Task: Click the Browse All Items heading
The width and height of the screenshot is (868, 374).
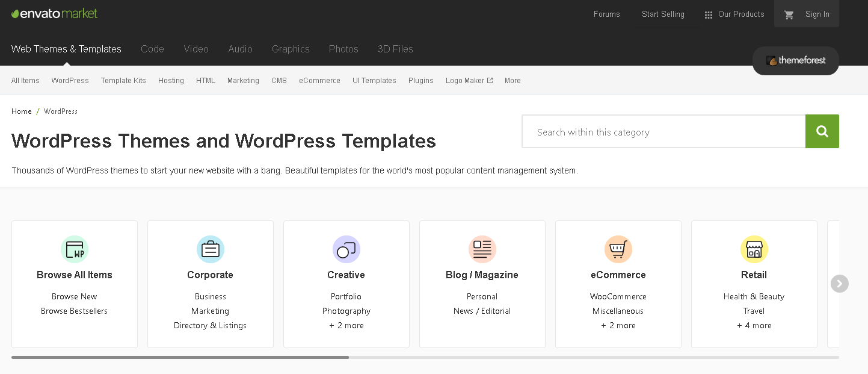Action: pyautogui.click(x=75, y=275)
